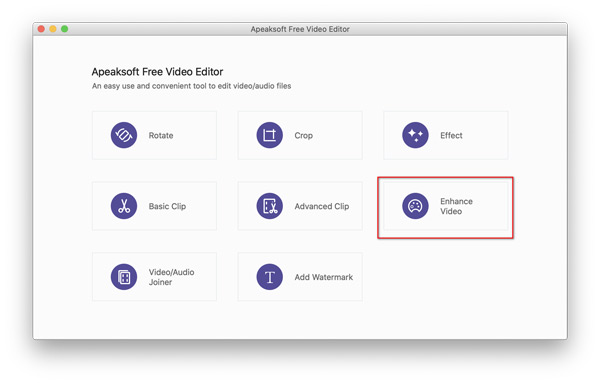Click the Crop frame icon
The width and height of the screenshot is (600, 383).
[x=269, y=135]
